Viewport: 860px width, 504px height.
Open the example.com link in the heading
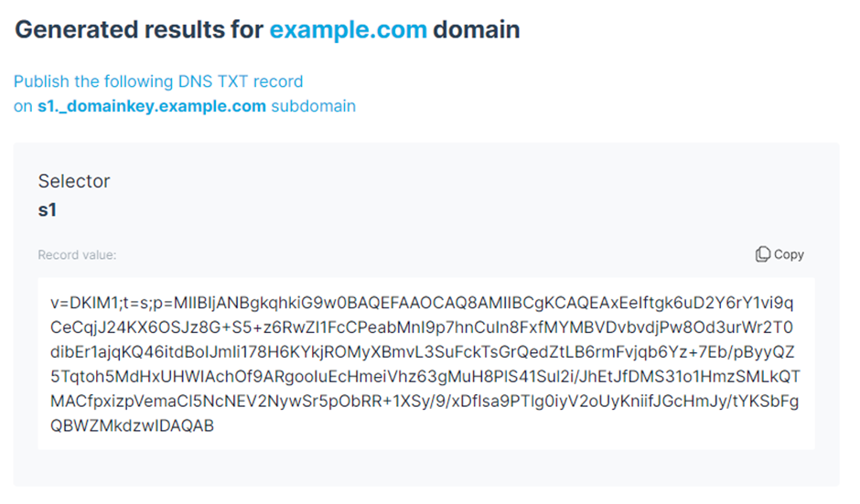point(349,29)
